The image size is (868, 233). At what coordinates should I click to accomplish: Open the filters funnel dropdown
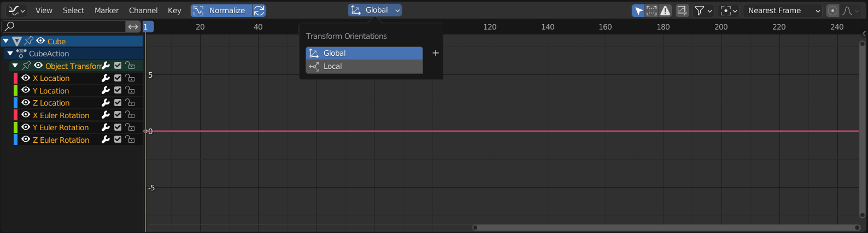703,10
